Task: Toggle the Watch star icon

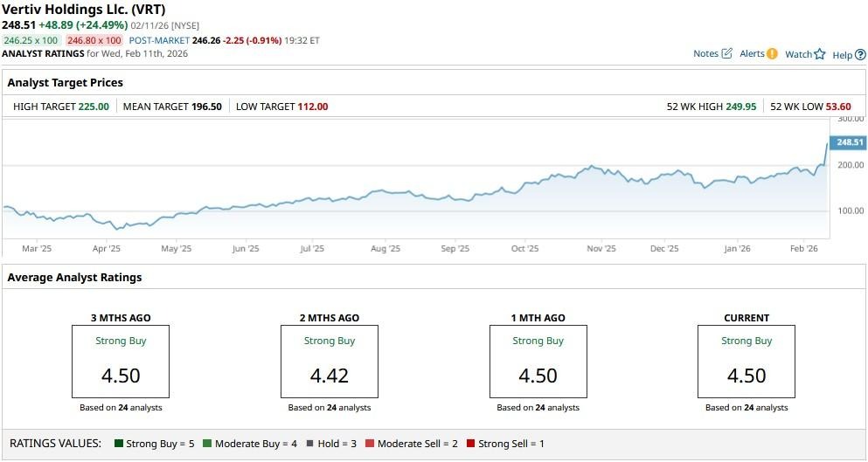Action: [x=820, y=54]
